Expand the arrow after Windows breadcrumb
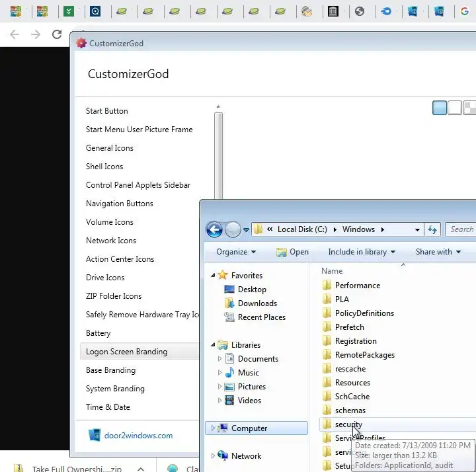 point(383,229)
